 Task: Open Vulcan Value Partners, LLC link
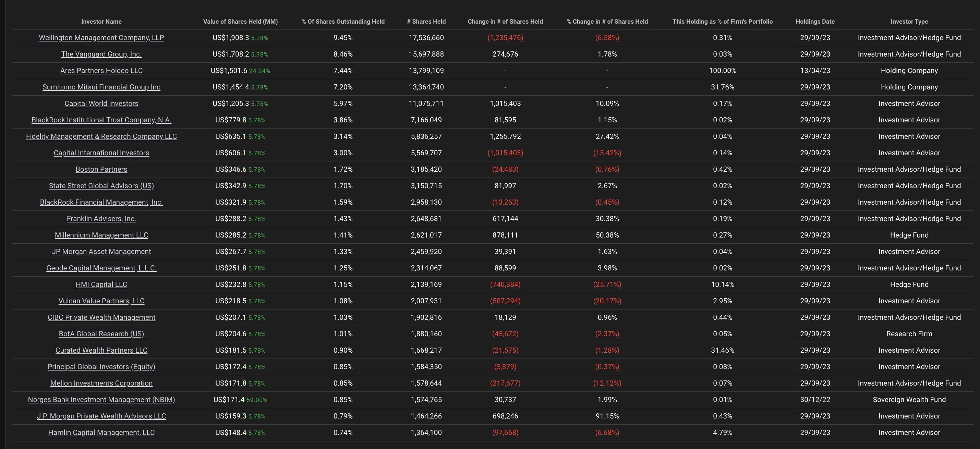101,301
